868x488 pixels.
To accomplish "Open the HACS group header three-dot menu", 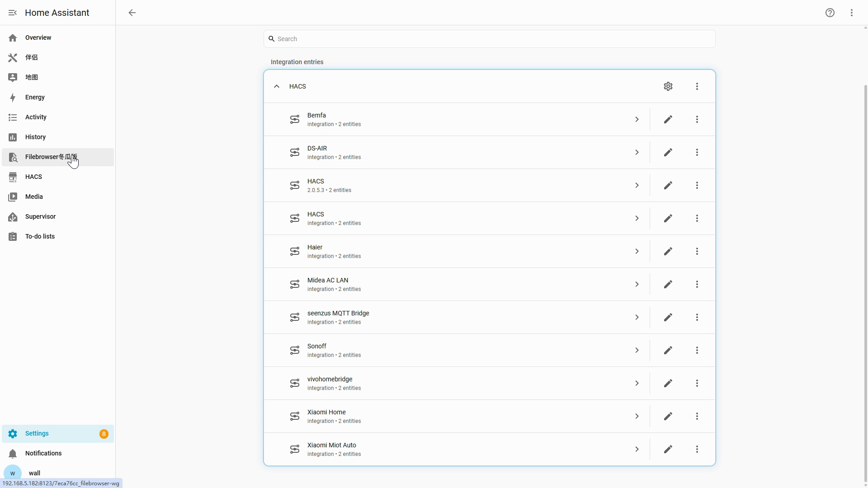I will click(697, 86).
